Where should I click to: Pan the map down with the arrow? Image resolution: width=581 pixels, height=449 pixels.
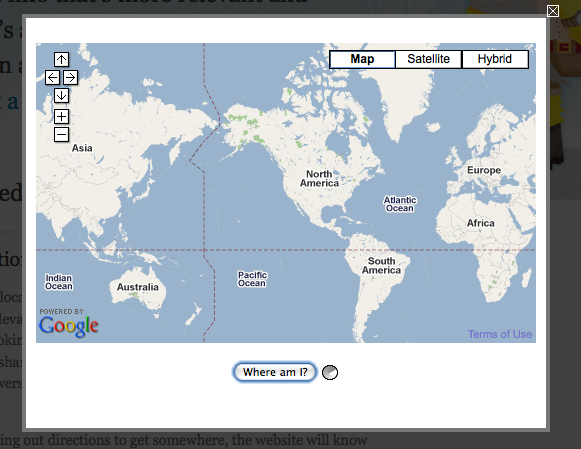61,95
